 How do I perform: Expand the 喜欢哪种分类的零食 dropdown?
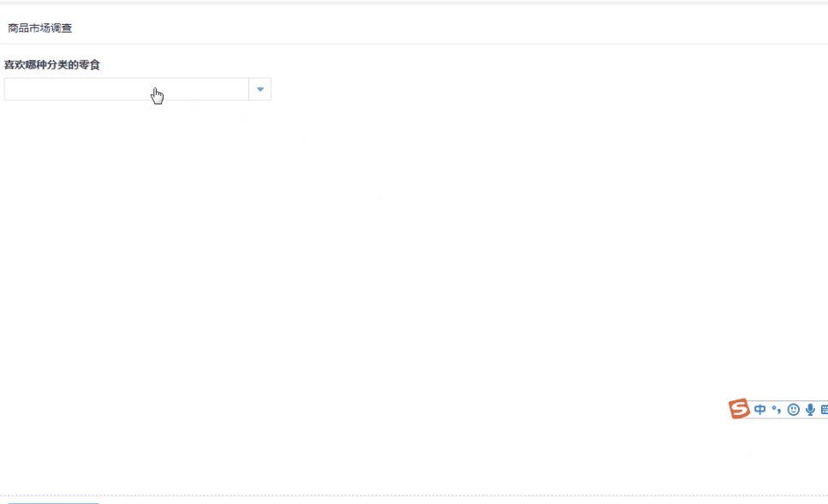(x=260, y=89)
